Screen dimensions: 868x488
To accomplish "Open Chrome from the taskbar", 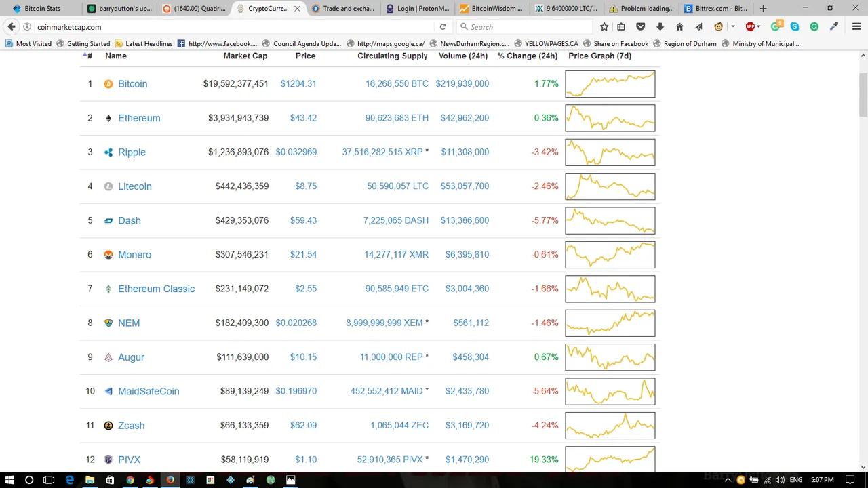I will point(130,480).
